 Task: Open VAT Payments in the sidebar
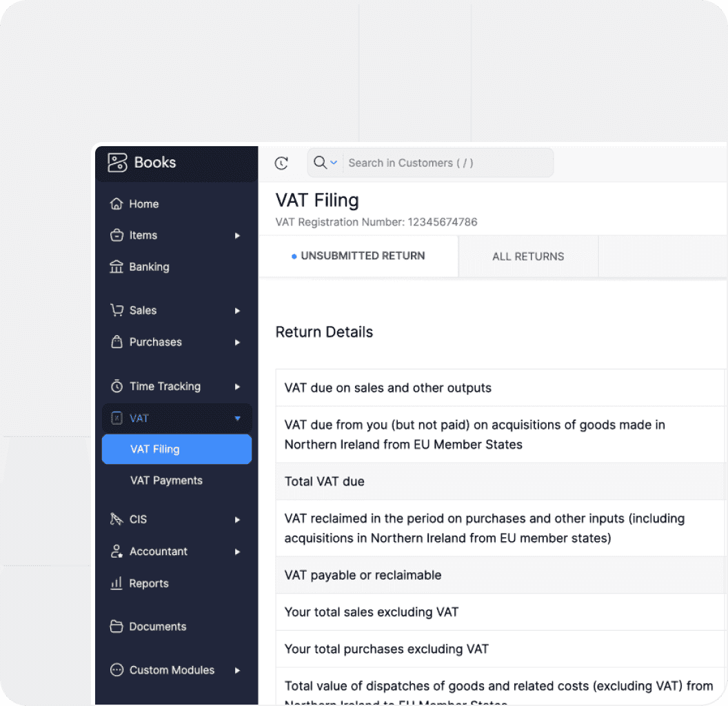coord(166,481)
